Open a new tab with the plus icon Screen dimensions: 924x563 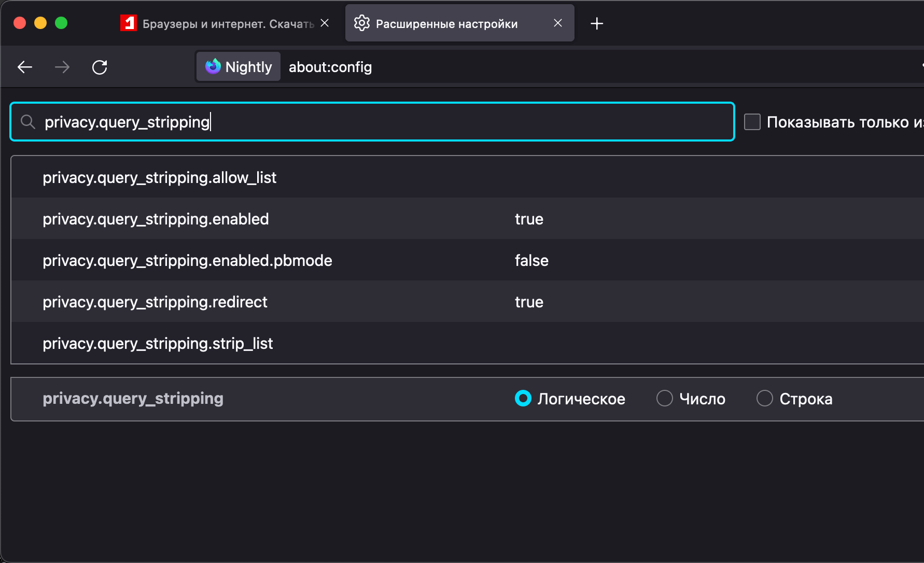pyautogui.click(x=597, y=23)
